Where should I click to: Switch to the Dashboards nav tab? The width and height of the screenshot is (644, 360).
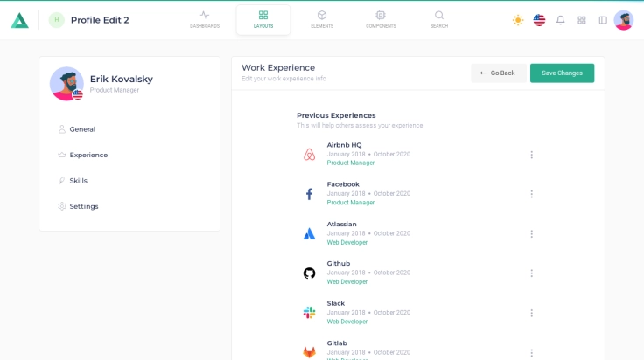[205, 19]
